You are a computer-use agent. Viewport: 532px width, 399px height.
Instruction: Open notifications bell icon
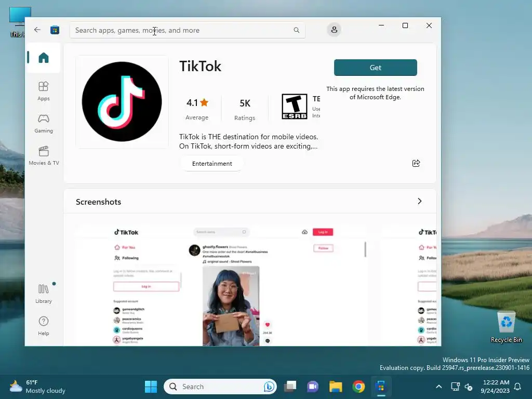(x=518, y=387)
